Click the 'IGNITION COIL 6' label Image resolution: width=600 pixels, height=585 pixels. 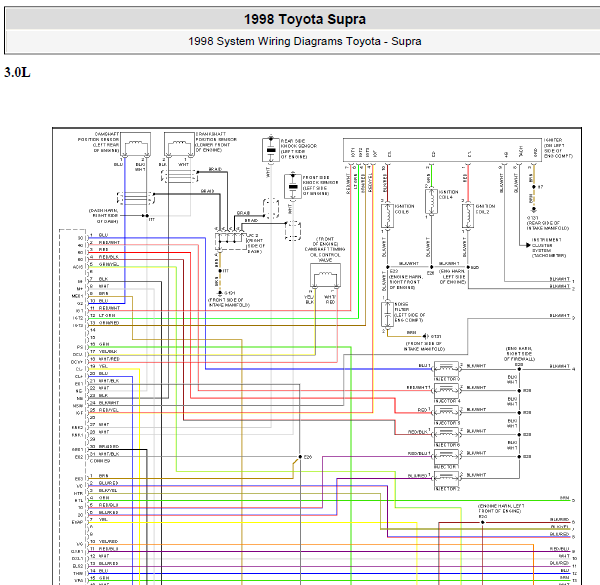click(404, 209)
